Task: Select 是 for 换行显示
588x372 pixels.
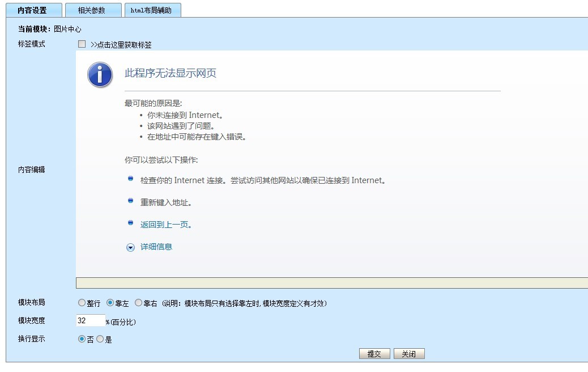Action: 100,339
